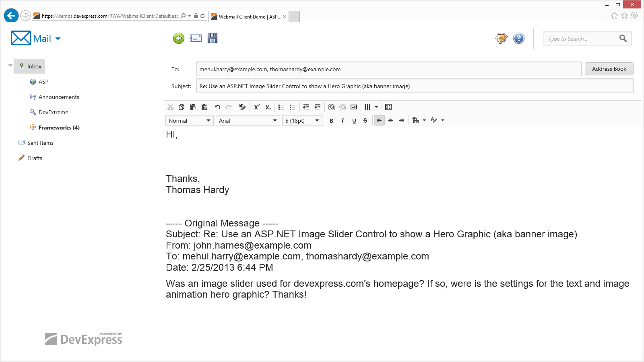This screenshot has width=644, height=362.
Task: Apply subscript formatting
Action: (268, 107)
